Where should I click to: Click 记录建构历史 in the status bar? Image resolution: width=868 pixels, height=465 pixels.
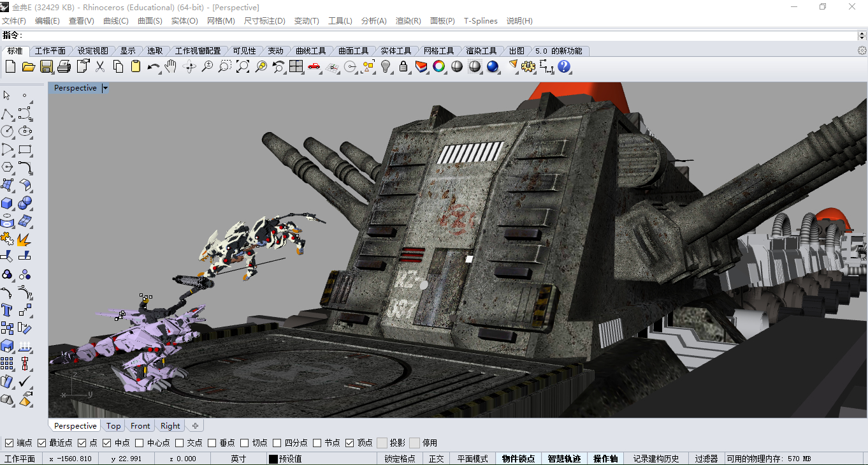click(x=656, y=459)
